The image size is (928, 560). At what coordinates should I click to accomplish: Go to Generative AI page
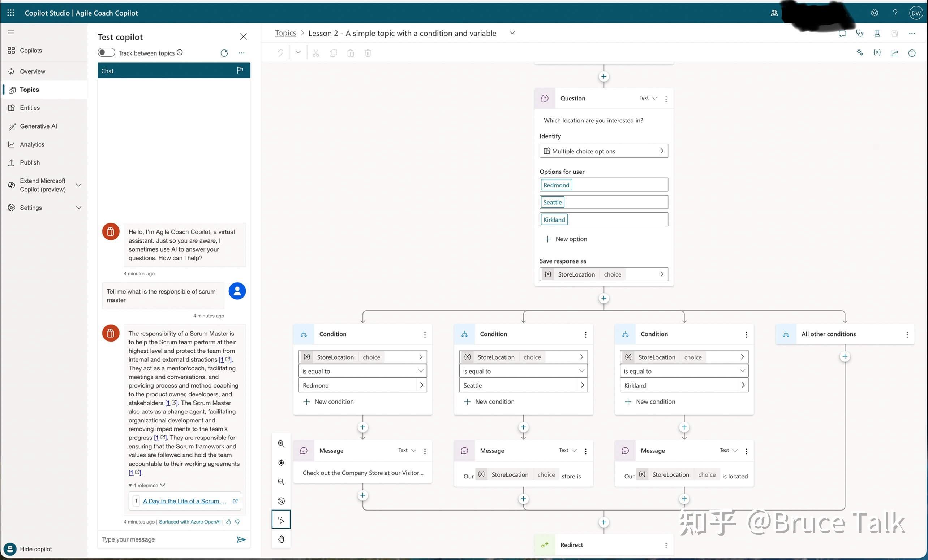click(38, 126)
